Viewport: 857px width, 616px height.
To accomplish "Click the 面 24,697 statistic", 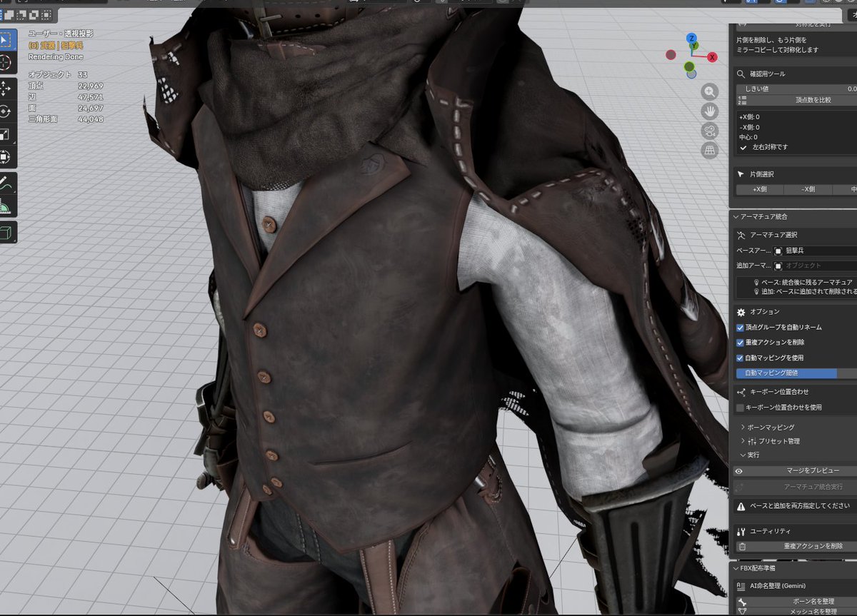I will pos(66,107).
